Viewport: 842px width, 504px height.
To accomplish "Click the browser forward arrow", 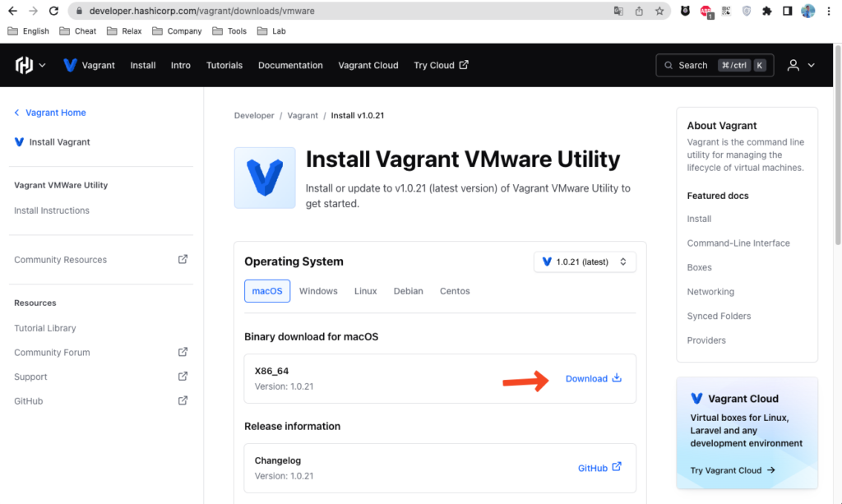I will [x=33, y=11].
